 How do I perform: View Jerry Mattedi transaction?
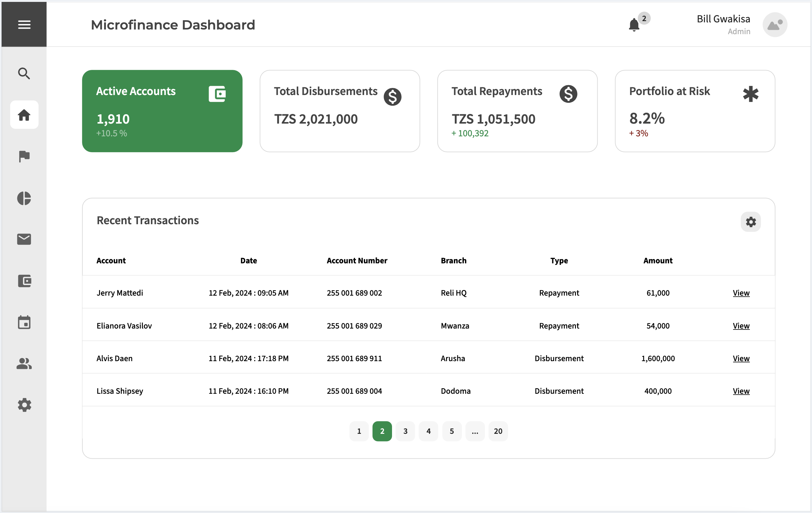coord(741,293)
